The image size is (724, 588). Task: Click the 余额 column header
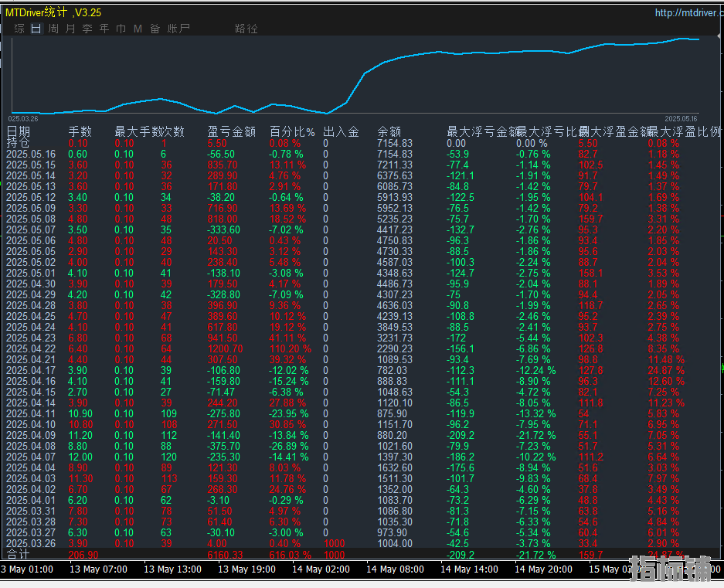point(389,131)
